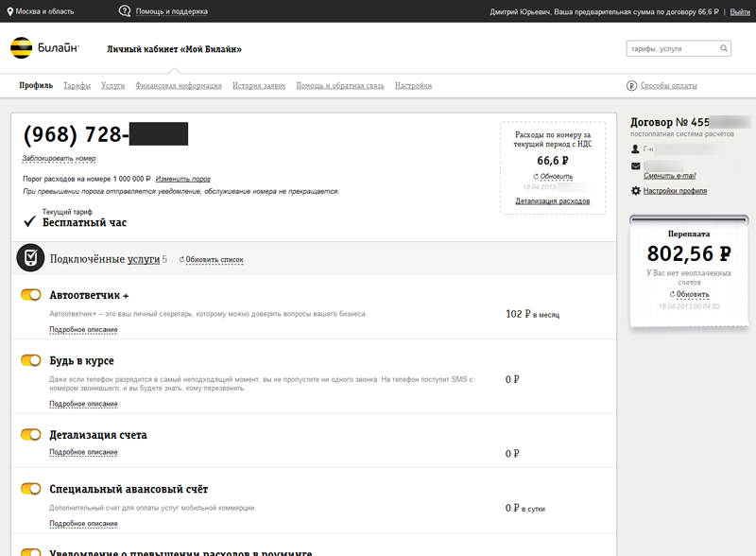Click the Личный кабинет «Мой Билайн» title

click(x=174, y=49)
